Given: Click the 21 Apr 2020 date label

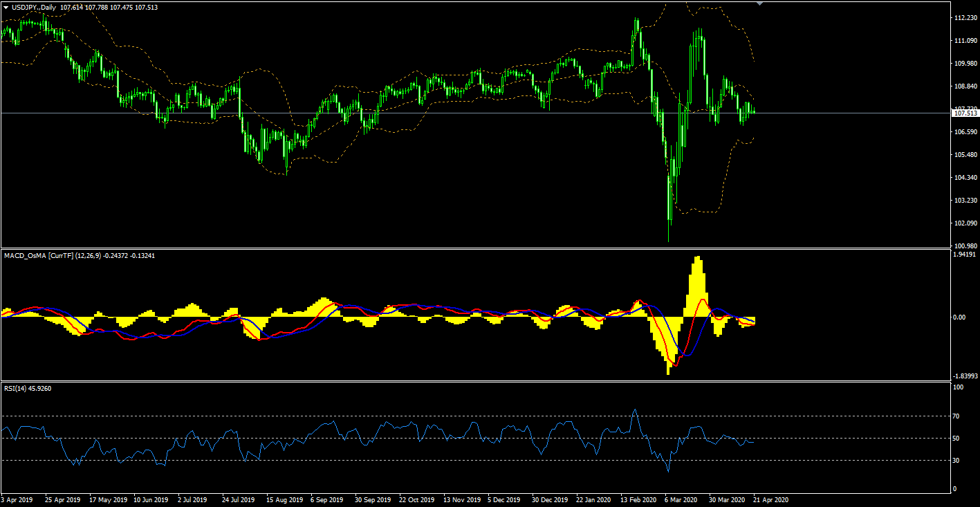Looking at the screenshot, I should [770, 499].
